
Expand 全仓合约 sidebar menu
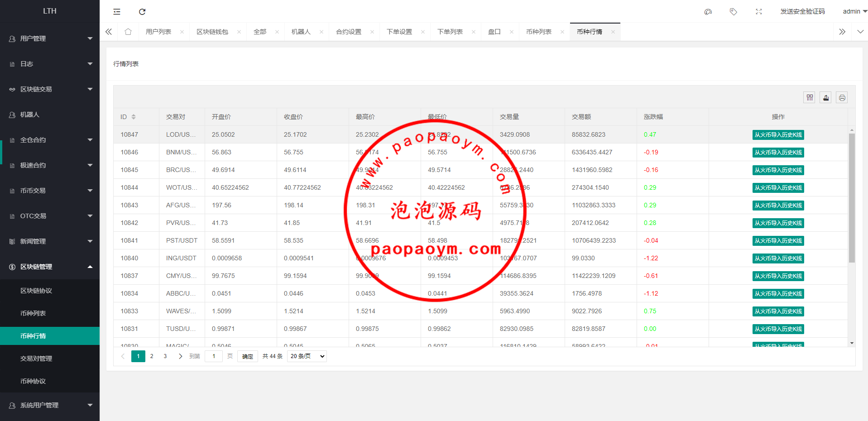50,140
